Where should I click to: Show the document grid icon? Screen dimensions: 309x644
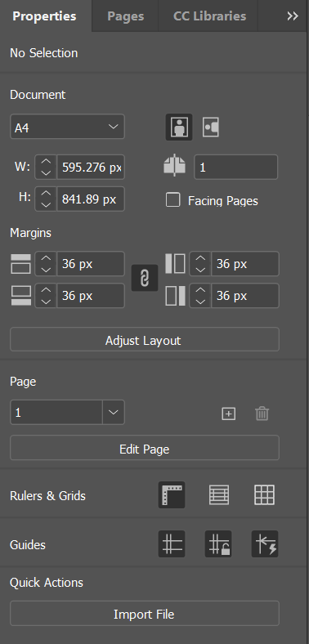click(x=265, y=495)
